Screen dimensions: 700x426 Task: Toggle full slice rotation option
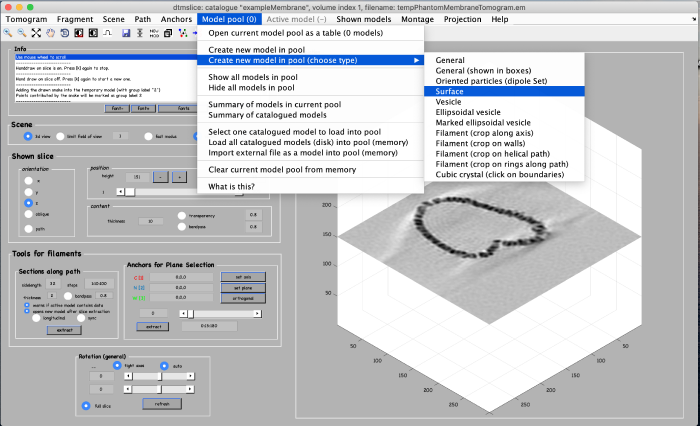(x=86, y=406)
